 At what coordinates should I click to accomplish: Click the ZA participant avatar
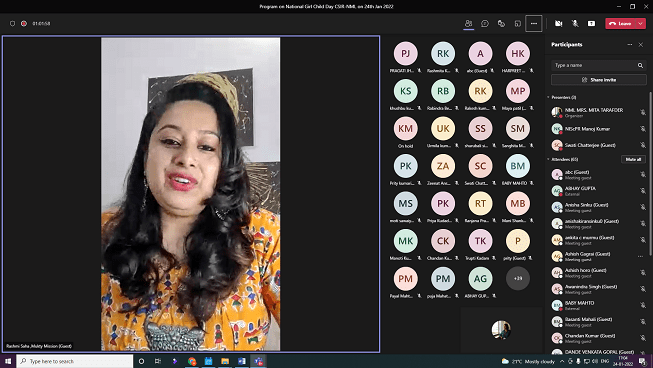point(443,166)
